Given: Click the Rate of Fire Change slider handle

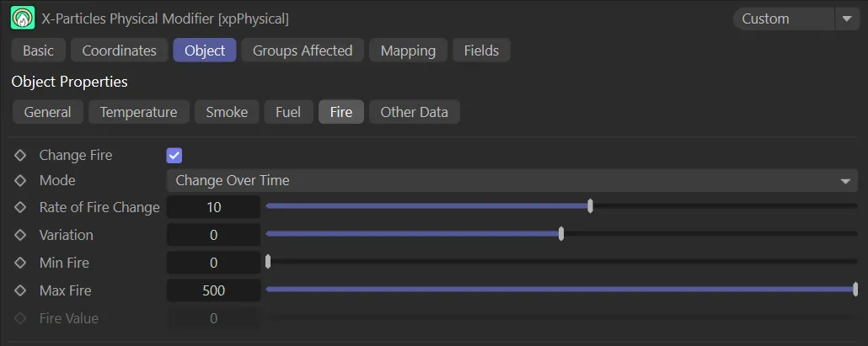Looking at the screenshot, I should pos(591,206).
